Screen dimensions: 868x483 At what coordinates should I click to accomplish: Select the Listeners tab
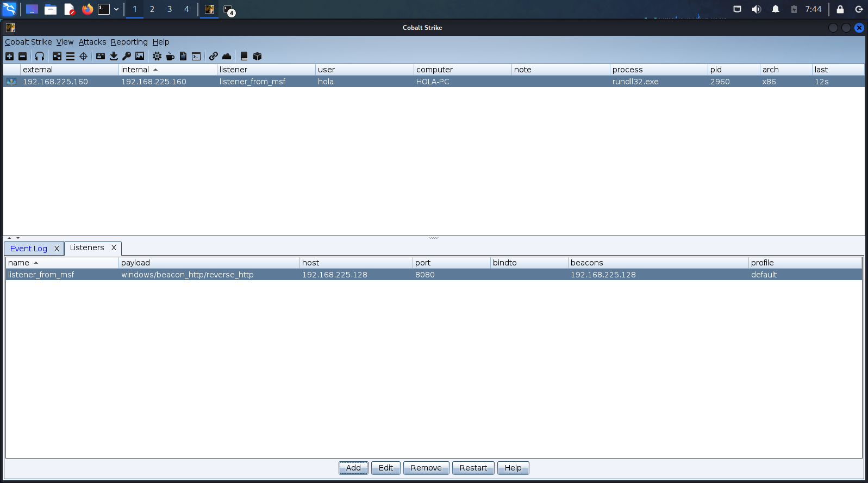click(x=87, y=247)
